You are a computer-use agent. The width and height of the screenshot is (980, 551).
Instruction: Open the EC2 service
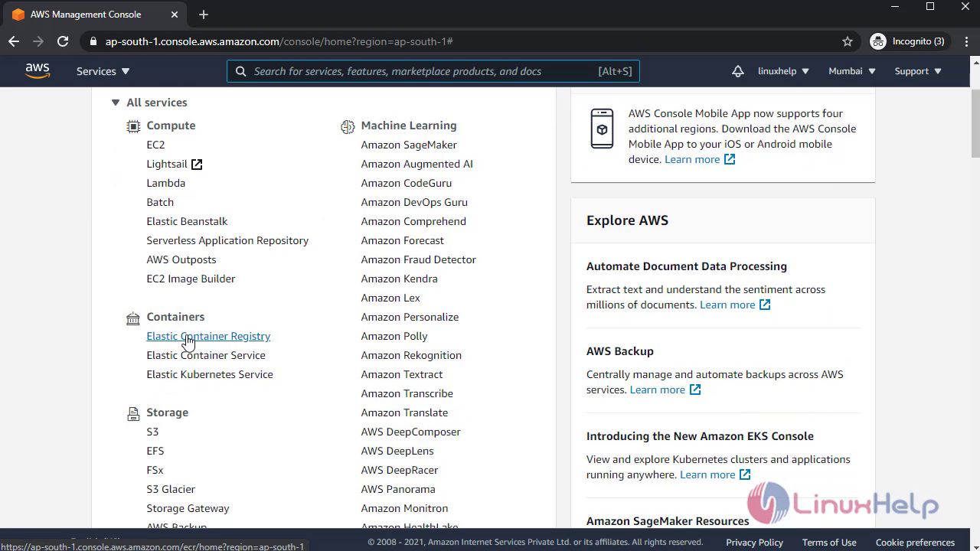click(155, 145)
